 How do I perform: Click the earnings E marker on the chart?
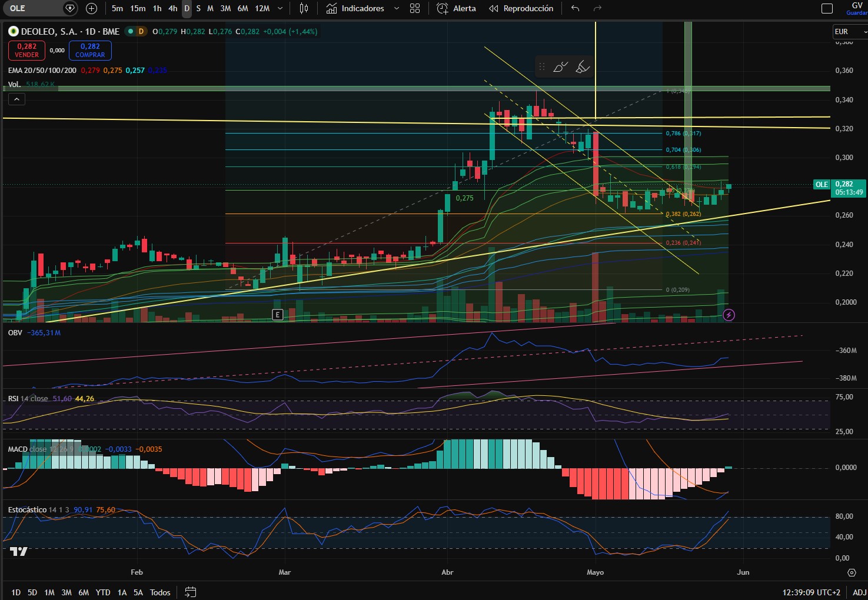coord(278,315)
